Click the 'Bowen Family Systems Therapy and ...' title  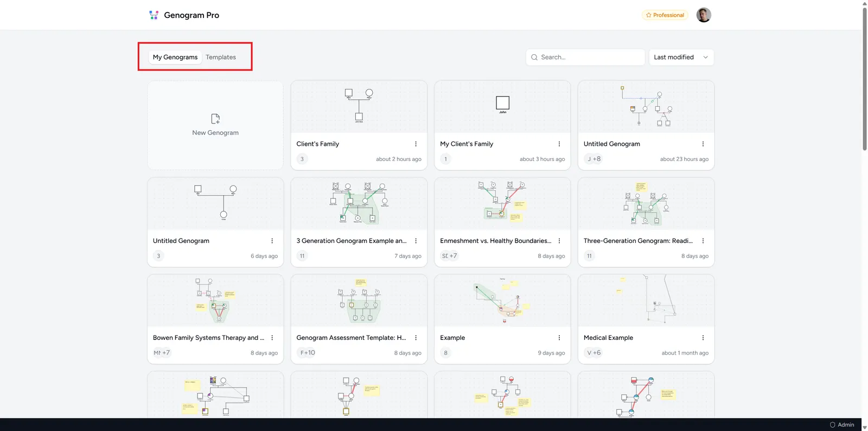pos(208,338)
